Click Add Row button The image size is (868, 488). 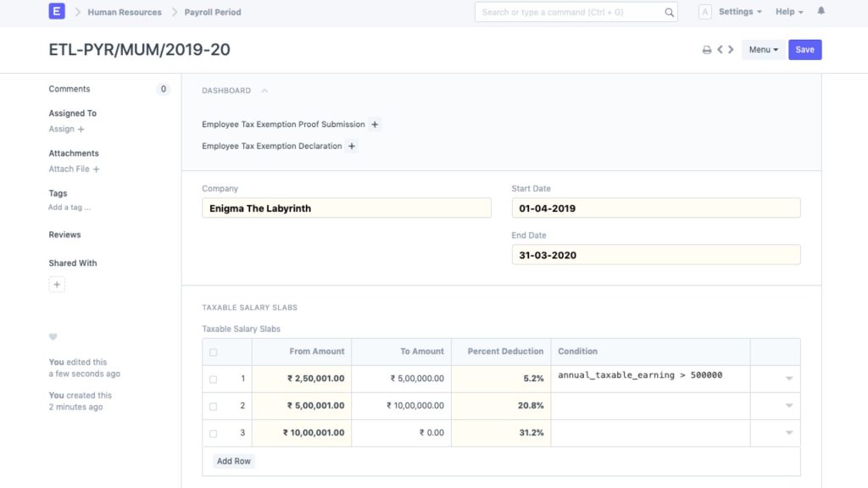[234, 461]
